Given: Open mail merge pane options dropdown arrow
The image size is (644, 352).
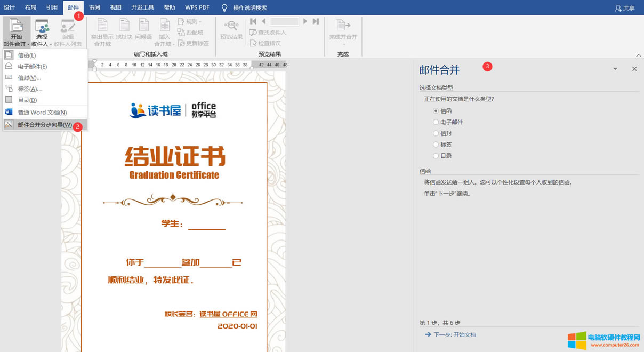Looking at the screenshot, I should pos(615,69).
